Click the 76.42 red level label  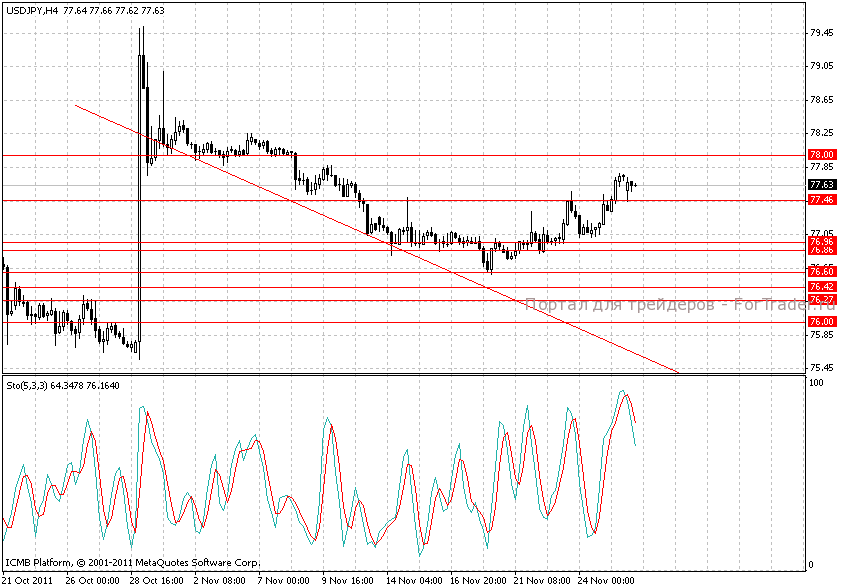(x=821, y=287)
